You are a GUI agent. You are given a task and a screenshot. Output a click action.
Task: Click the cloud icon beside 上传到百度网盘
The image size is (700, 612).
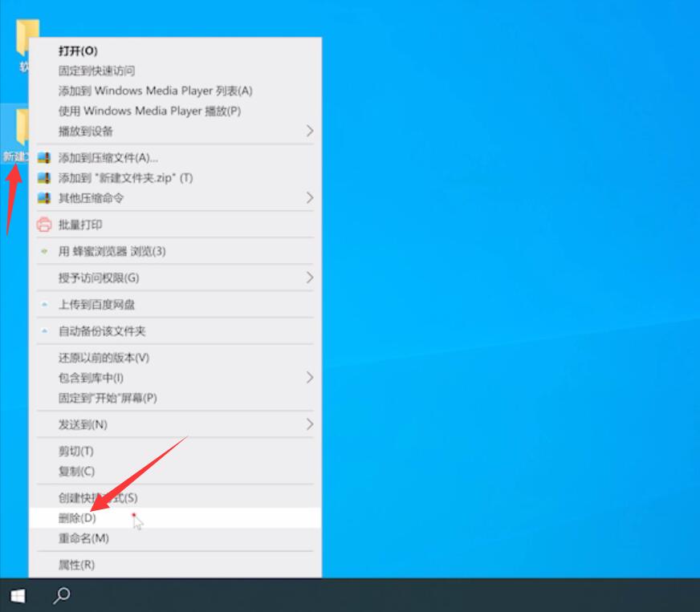point(44,305)
